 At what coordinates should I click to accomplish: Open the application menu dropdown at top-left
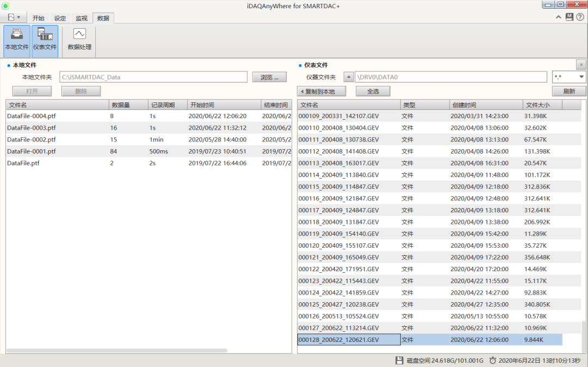tap(14, 17)
